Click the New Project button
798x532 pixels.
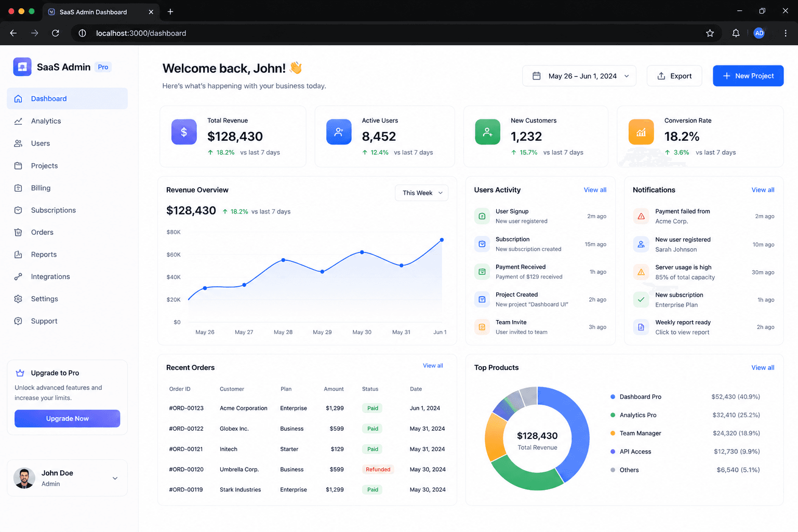(748, 76)
